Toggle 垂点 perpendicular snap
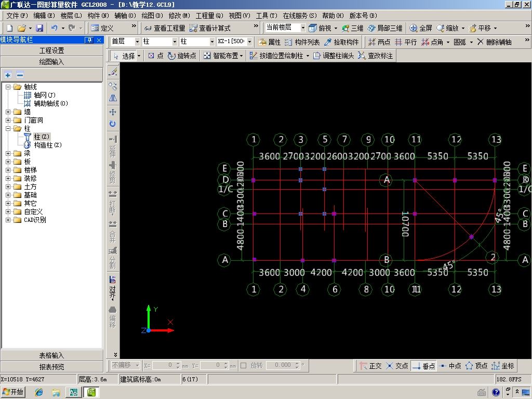The image size is (532, 399). coord(423,366)
